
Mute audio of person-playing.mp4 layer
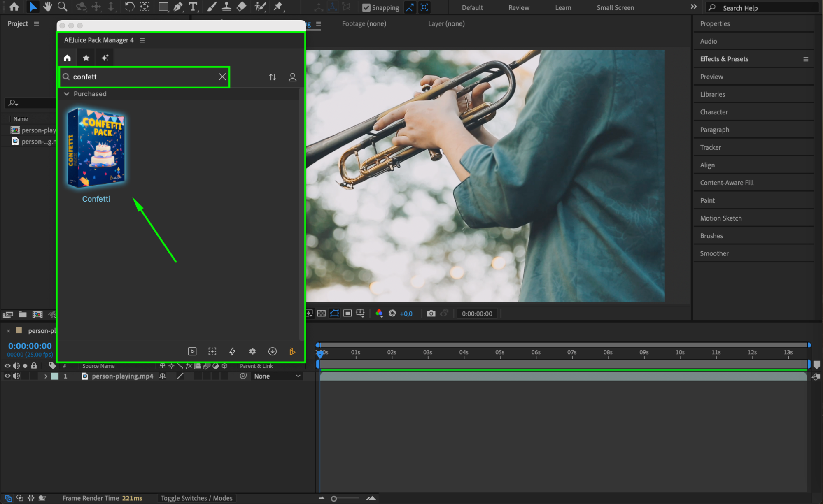tap(16, 376)
